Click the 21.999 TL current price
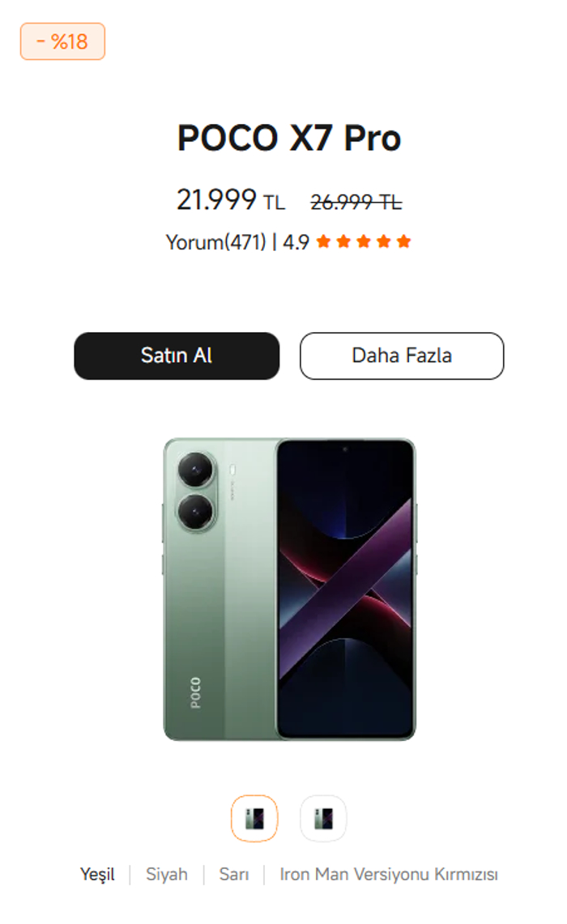The width and height of the screenshot is (567, 924). pyautogui.click(x=231, y=200)
